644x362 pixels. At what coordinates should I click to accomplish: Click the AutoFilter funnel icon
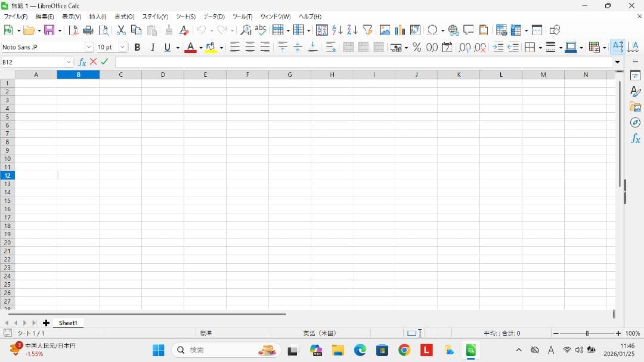(x=367, y=30)
